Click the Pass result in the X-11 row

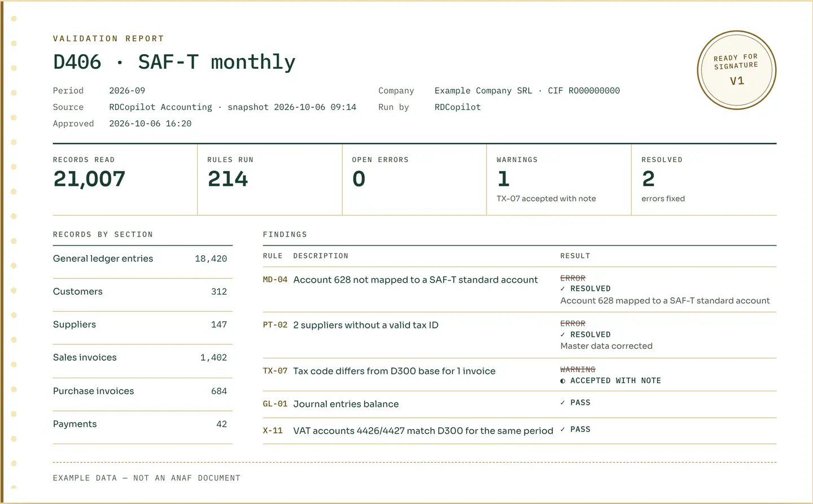575,430
